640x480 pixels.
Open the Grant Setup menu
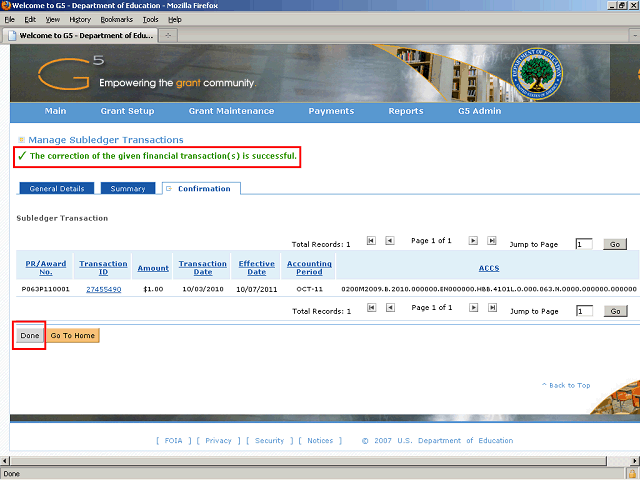[x=127, y=111]
